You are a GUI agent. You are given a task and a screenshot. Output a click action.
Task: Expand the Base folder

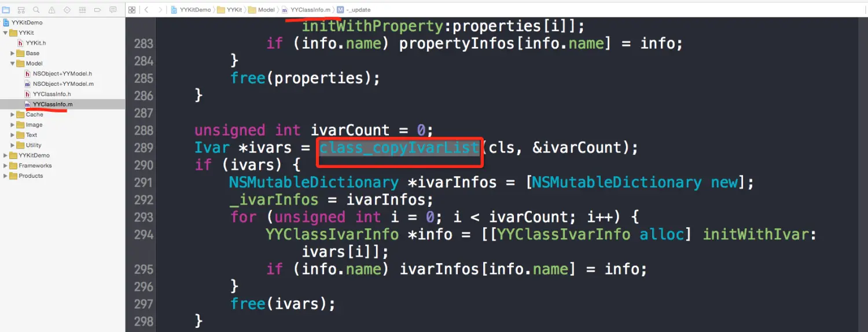[x=13, y=53]
